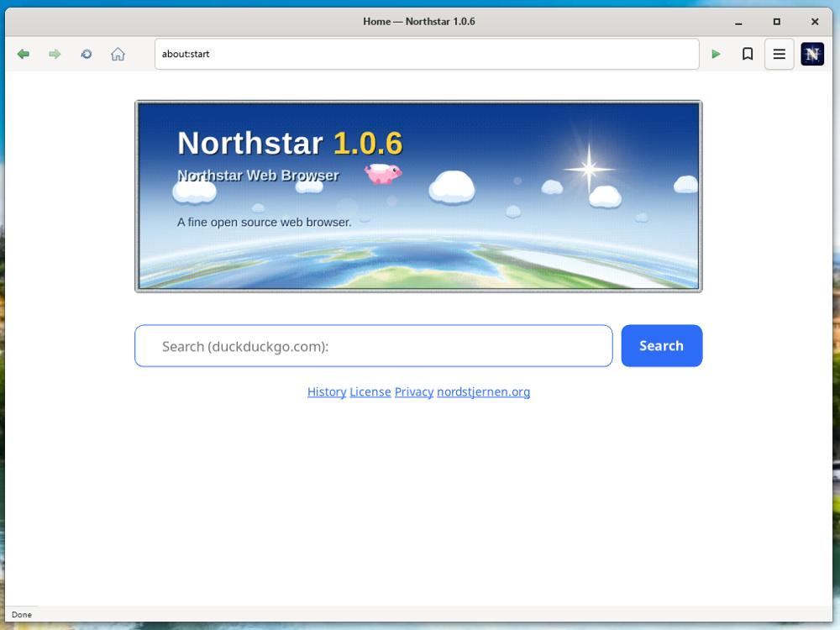Reload the page with the refresh icon
840x630 pixels.
(87, 54)
